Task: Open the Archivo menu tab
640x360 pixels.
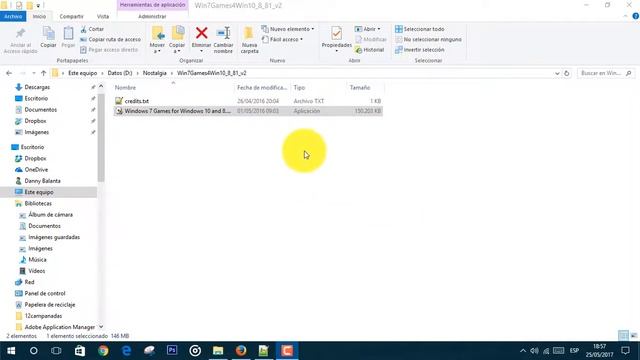Action: pos(13,16)
